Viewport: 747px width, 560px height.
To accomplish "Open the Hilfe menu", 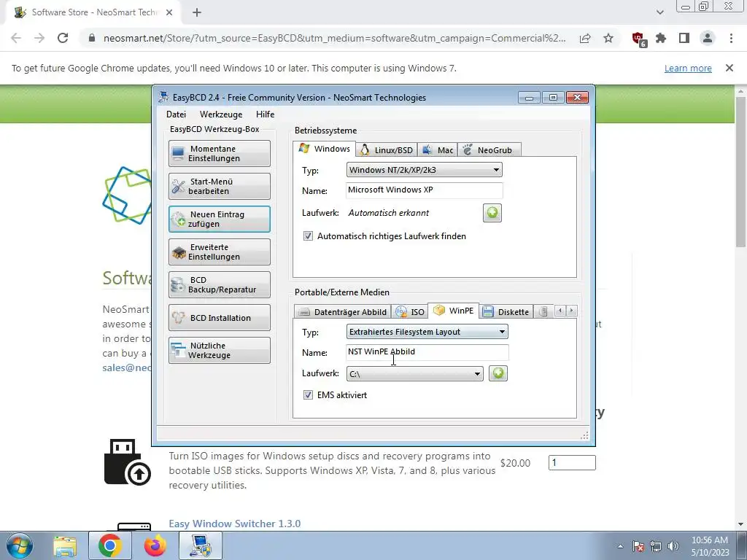I will point(265,114).
